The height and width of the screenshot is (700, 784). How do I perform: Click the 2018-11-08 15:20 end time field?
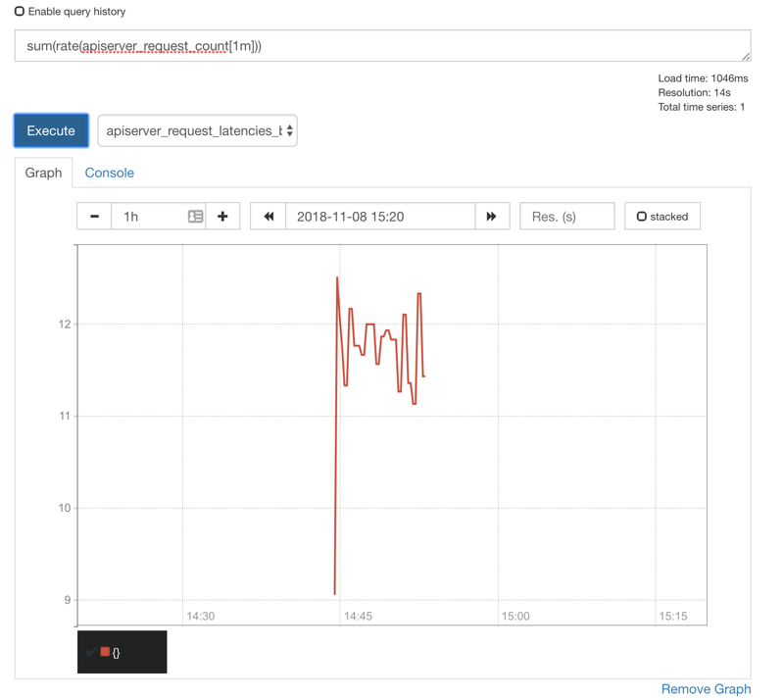[x=380, y=216]
